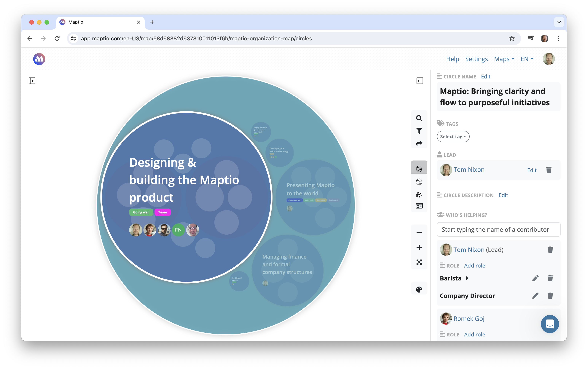The width and height of the screenshot is (588, 369).
Task: Zoom out with the minus icon
Action: tap(419, 232)
